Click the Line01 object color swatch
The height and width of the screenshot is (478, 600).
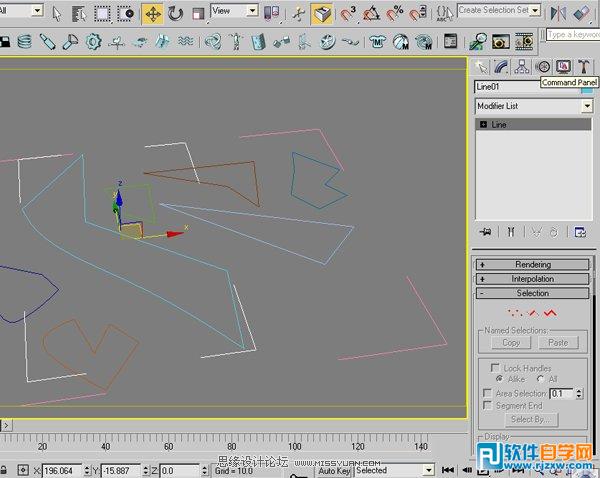587,90
